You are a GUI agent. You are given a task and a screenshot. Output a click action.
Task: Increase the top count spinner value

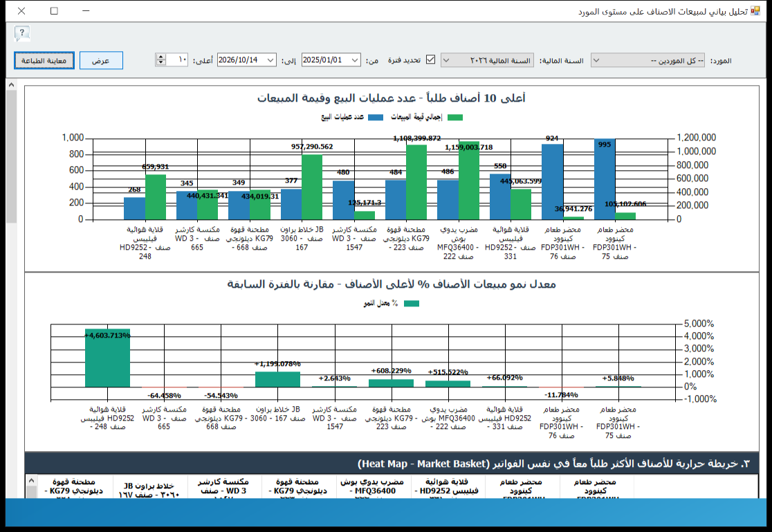tap(160, 57)
